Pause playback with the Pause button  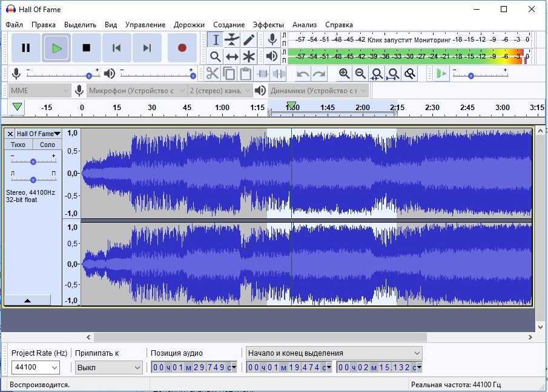(x=26, y=48)
